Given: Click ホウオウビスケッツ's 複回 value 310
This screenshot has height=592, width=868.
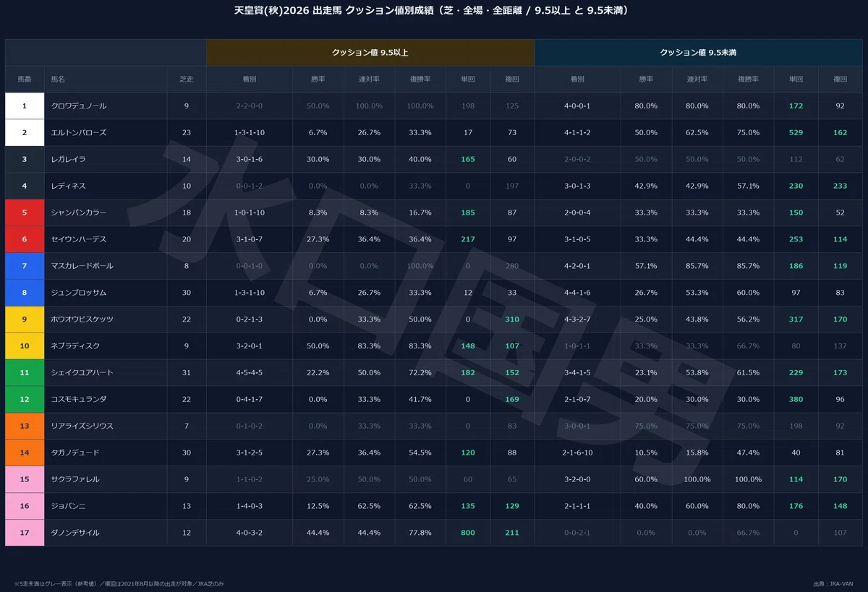Looking at the screenshot, I should [512, 319].
